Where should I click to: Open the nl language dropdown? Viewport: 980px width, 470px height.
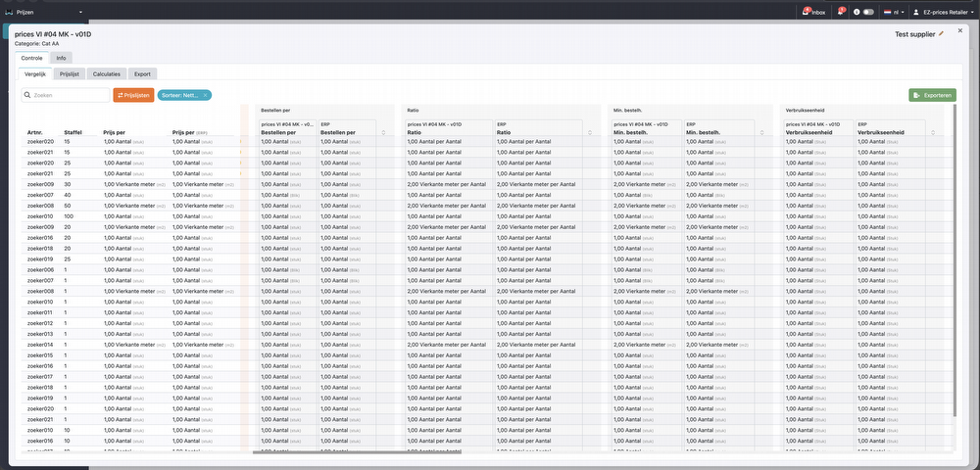[x=899, y=12]
